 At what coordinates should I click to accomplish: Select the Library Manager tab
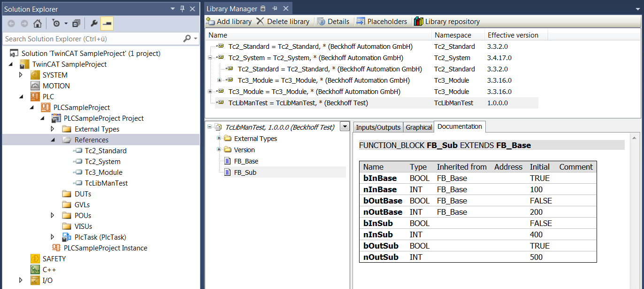click(x=232, y=8)
